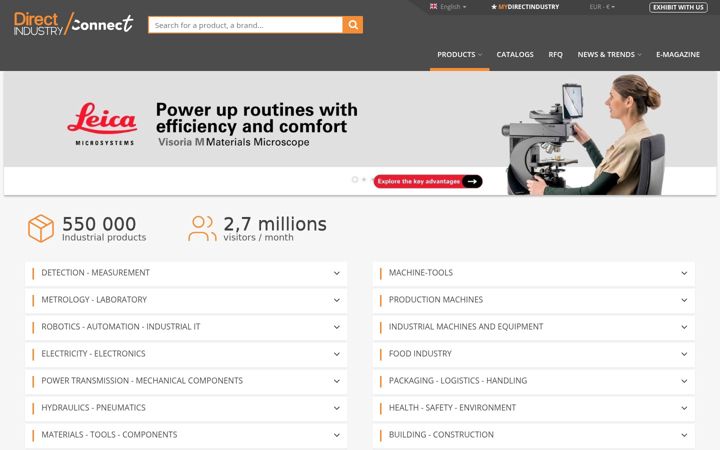Open the E-Magazine link

point(678,55)
